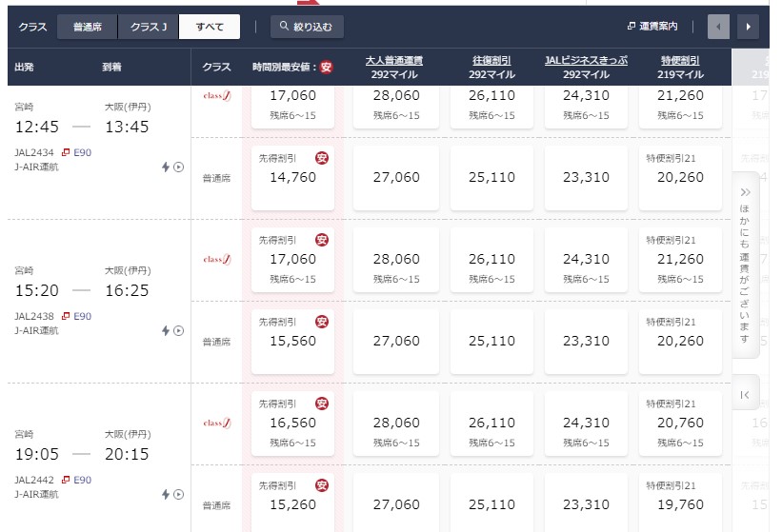This screenshot has width=782, height=532.
Task: Open the JALビジネスきっぷ column header link
Action: (x=586, y=60)
